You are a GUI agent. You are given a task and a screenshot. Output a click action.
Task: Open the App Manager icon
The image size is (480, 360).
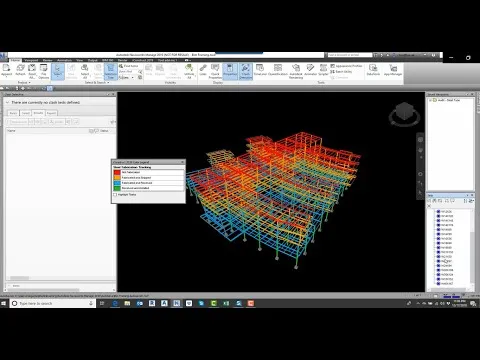tap(393, 70)
